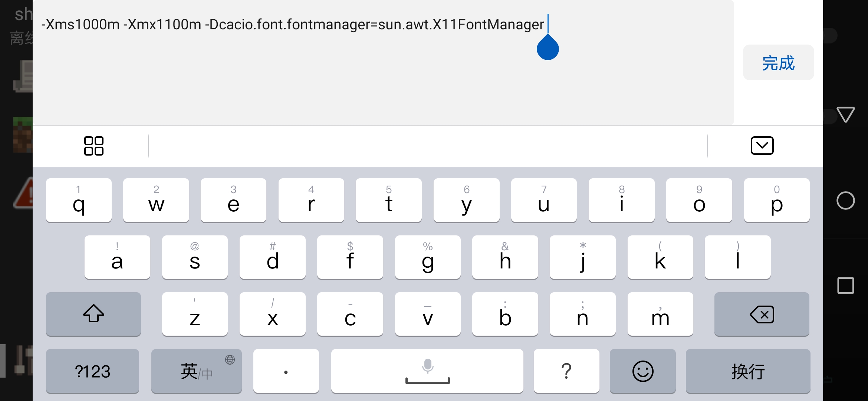Collapse the keyboard using the envelope icon
Viewport: 868px width, 401px height.
point(762,146)
